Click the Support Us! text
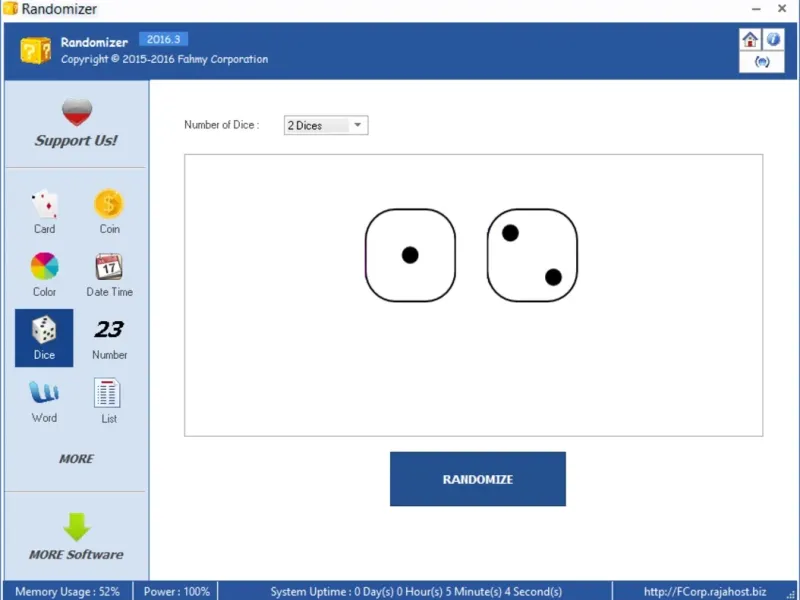Viewport: 800px width, 600px height. [x=76, y=140]
